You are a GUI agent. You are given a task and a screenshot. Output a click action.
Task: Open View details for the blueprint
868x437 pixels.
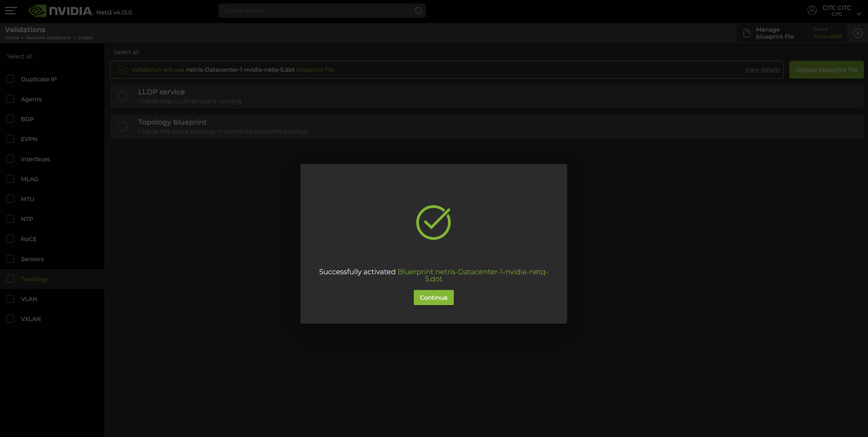762,70
